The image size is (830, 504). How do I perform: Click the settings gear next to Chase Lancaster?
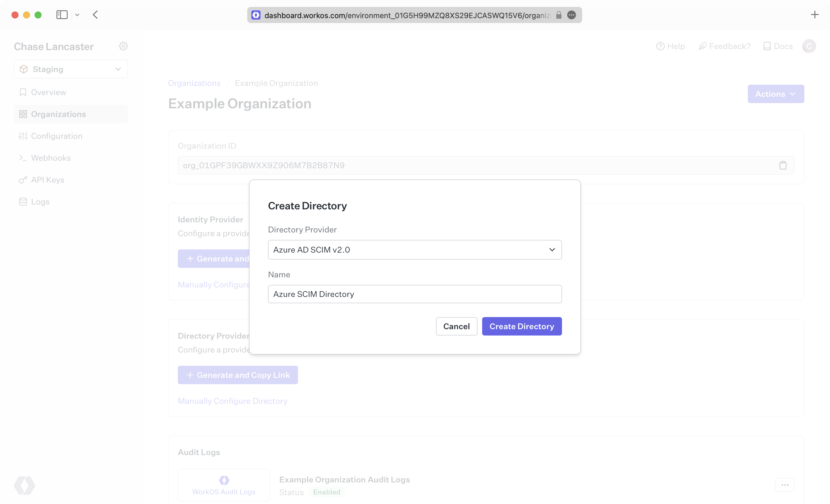(x=123, y=46)
